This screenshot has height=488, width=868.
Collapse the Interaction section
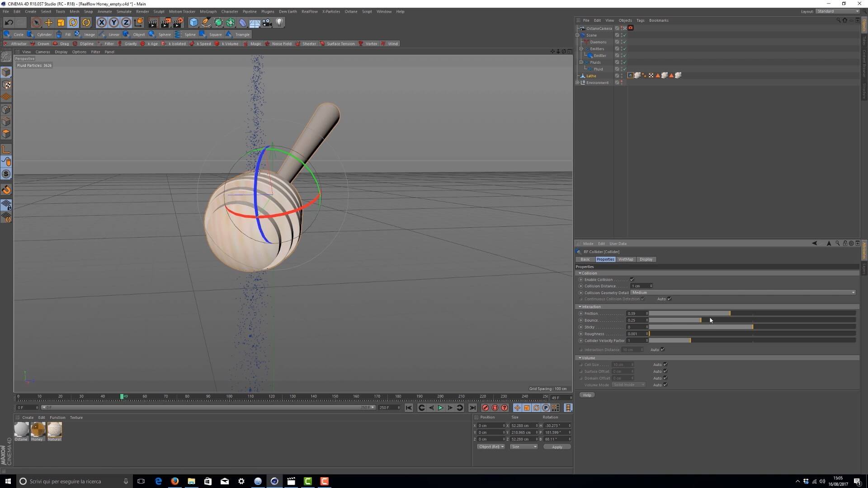[x=580, y=307]
